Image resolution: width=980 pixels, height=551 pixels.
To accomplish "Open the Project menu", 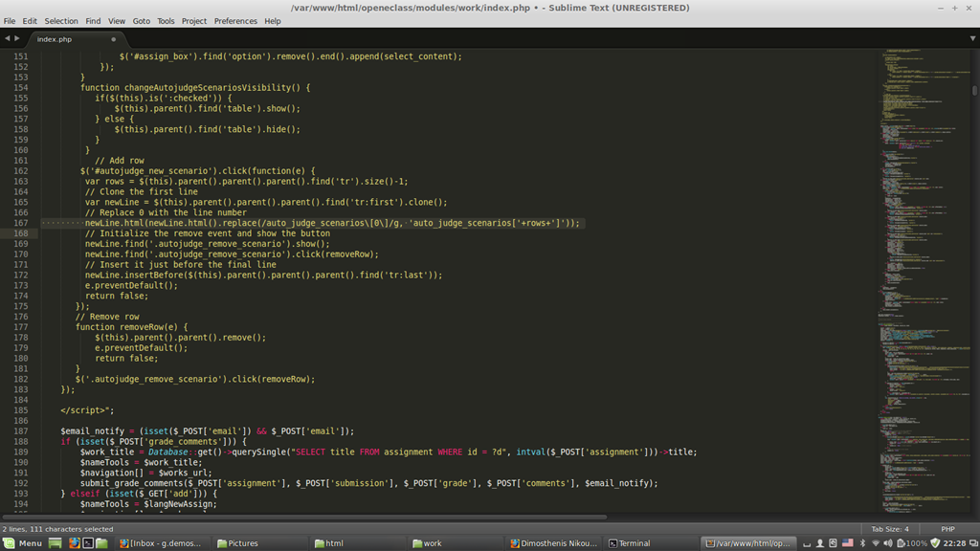I will 193,21.
